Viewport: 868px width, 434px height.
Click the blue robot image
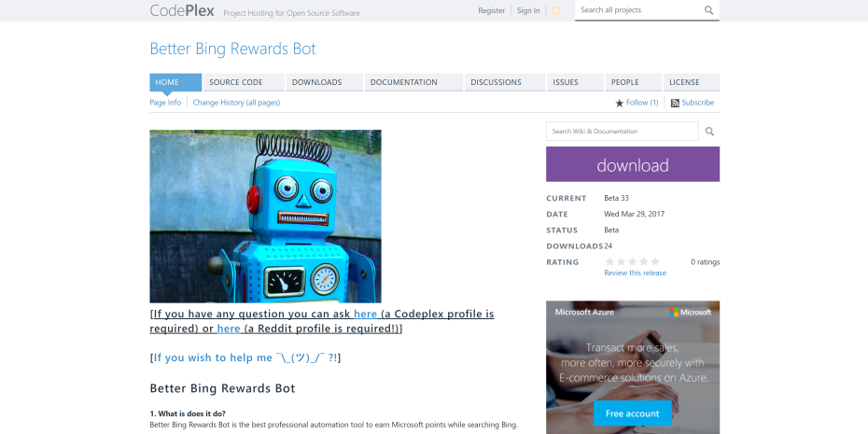click(265, 216)
